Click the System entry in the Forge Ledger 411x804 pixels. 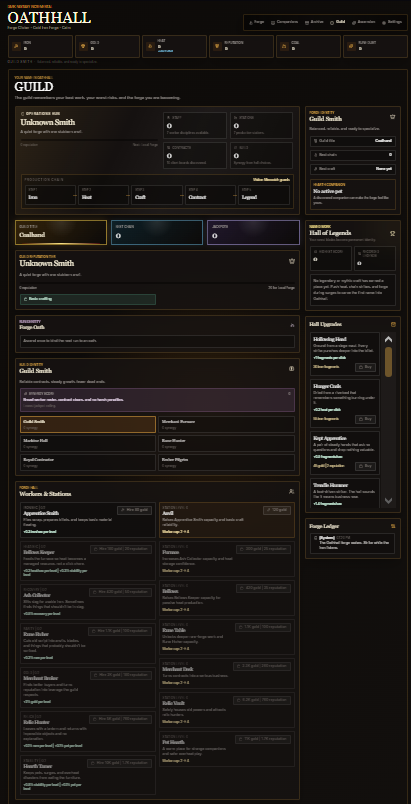[352, 544]
